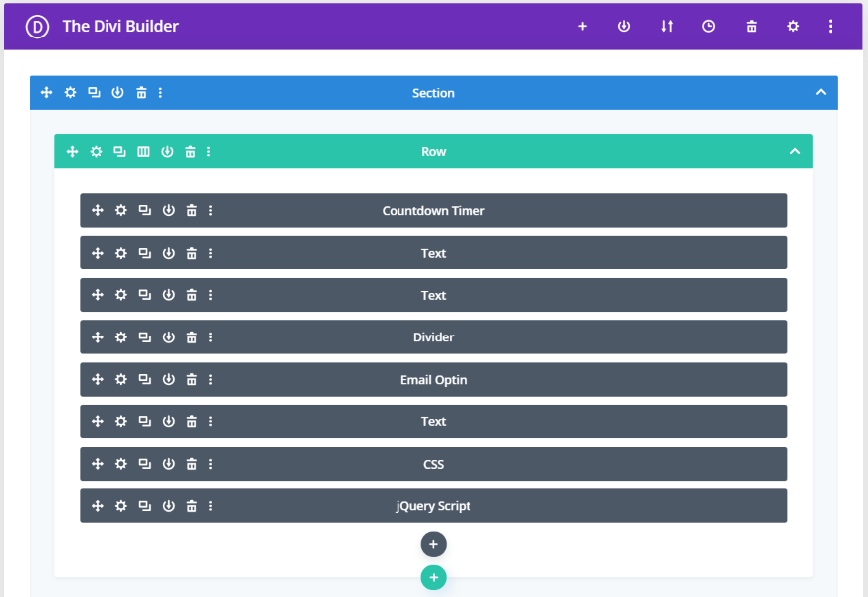Open CSS module three-dot menu
This screenshot has width=868, height=597.
coord(210,464)
